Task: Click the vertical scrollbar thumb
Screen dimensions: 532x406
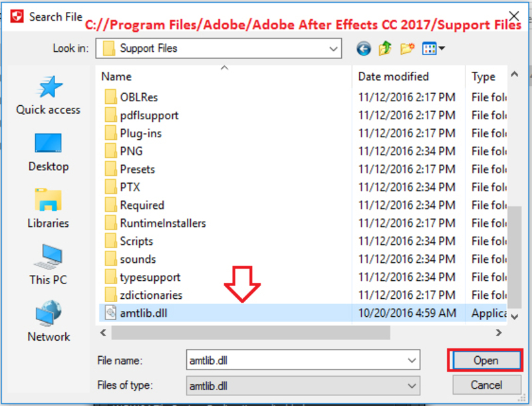Action: pos(514,257)
